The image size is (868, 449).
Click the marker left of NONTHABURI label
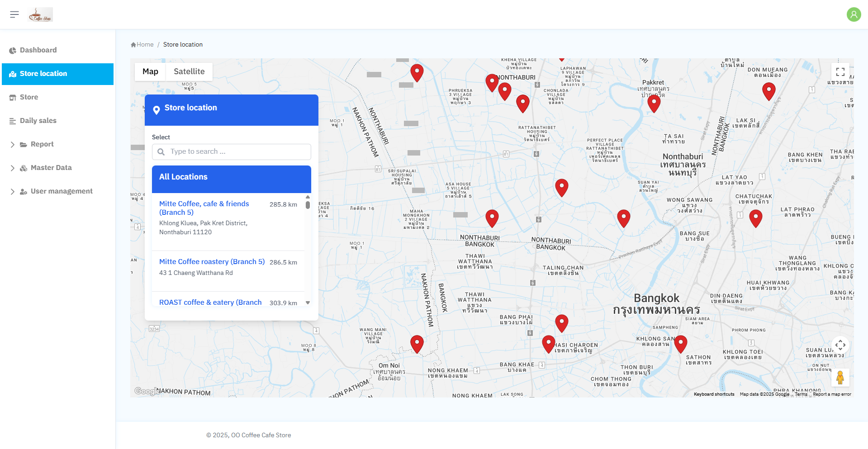(492, 83)
